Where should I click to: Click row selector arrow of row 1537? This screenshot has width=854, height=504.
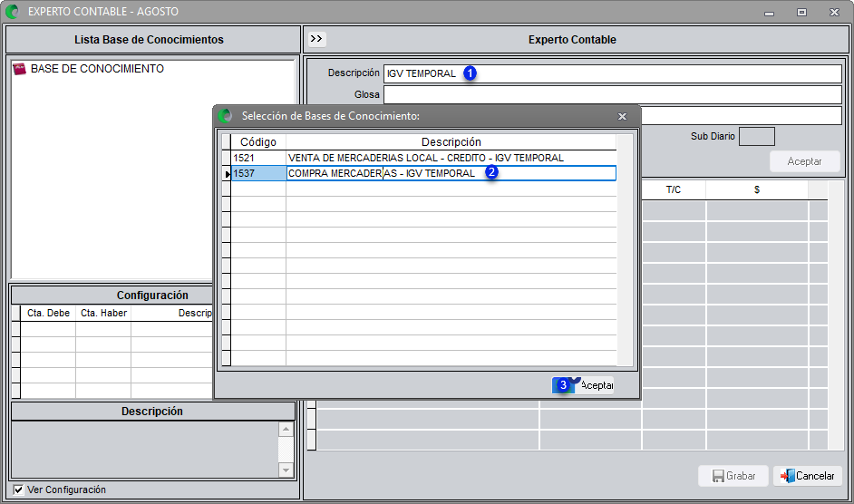pyautogui.click(x=228, y=174)
